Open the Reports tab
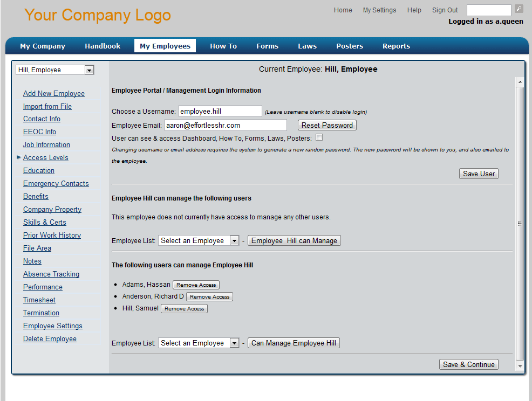 [396, 46]
